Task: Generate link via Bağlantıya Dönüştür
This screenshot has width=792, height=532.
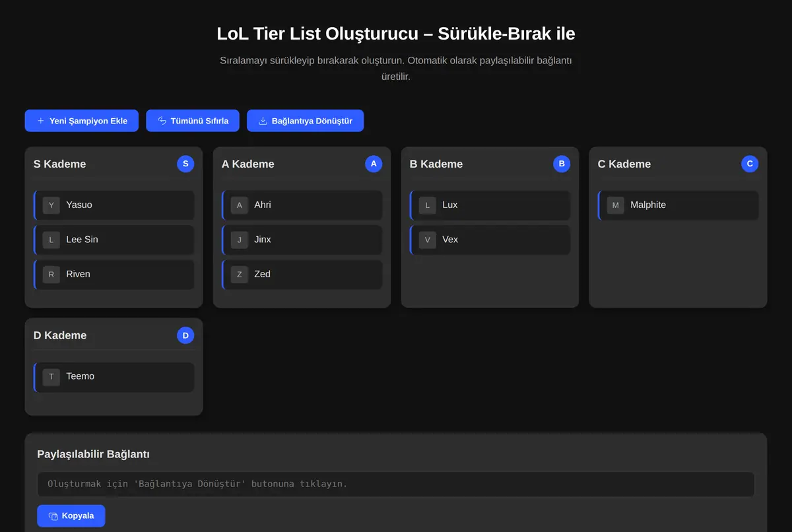Action: [x=305, y=121]
